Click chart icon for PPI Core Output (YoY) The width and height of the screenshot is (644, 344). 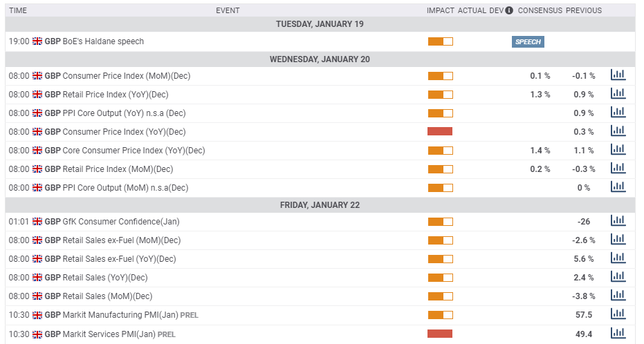[618, 113]
